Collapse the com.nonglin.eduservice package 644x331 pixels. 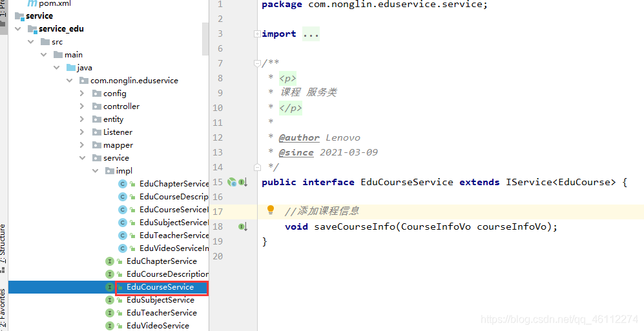[69, 81]
